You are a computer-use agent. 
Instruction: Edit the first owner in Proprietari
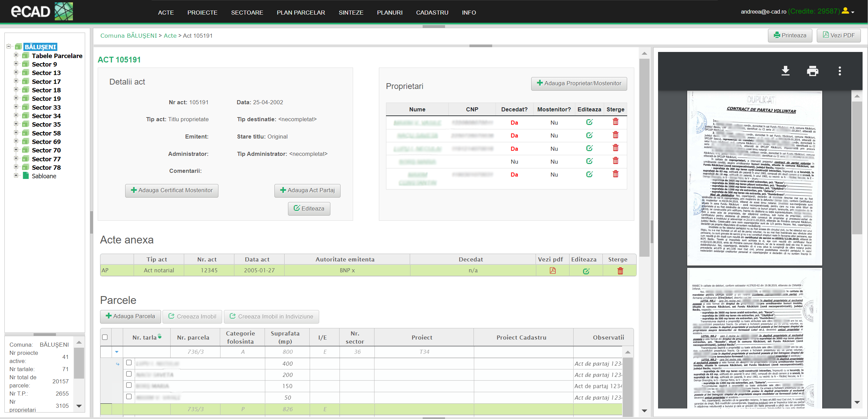pyautogui.click(x=589, y=122)
